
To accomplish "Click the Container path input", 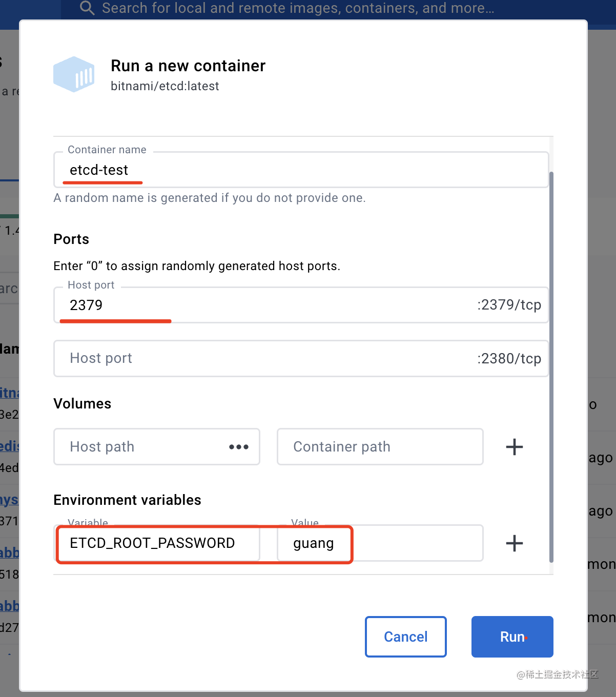I will click(379, 447).
